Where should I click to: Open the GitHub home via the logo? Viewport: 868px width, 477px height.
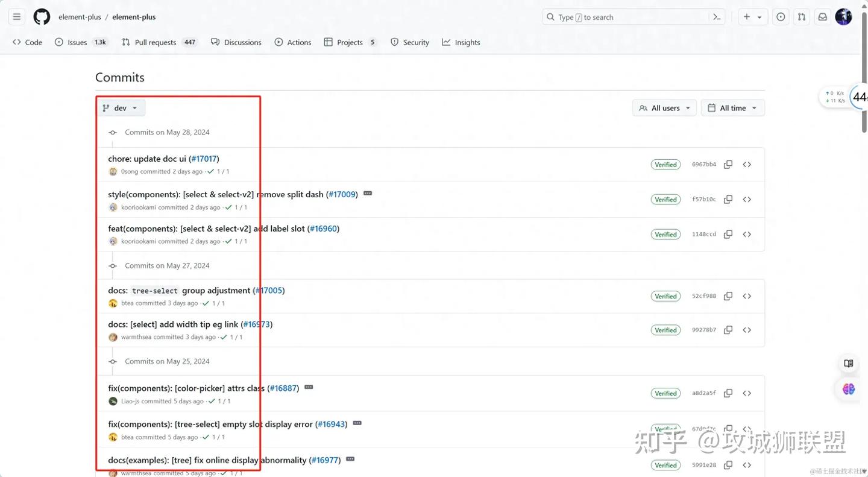pos(41,17)
